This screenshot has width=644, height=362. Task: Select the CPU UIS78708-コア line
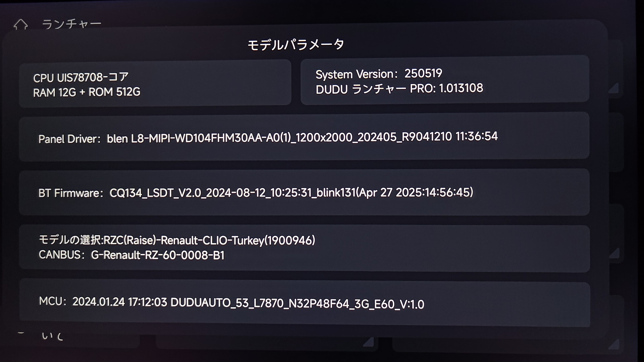coord(81,78)
